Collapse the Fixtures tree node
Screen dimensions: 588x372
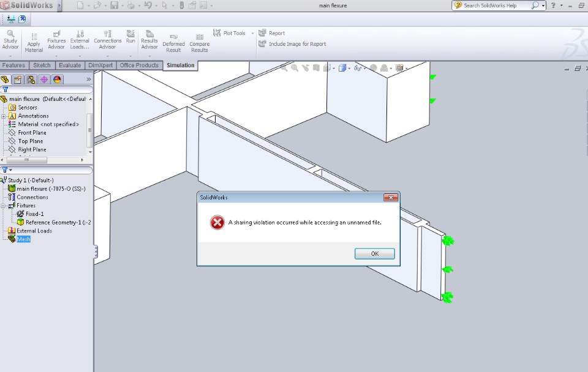(4, 206)
